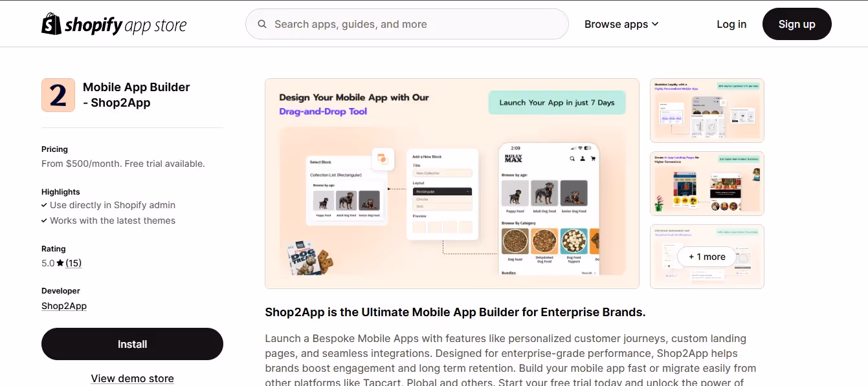
Task: Open the Log in page
Action: tap(731, 24)
